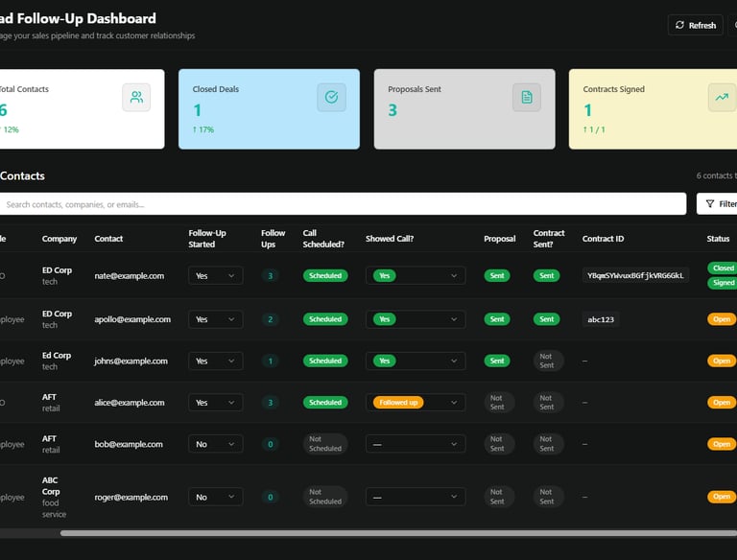The width and height of the screenshot is (737, 560).
Task: Click the Total Contacts people icon
Action: click(x=136, y=97)
